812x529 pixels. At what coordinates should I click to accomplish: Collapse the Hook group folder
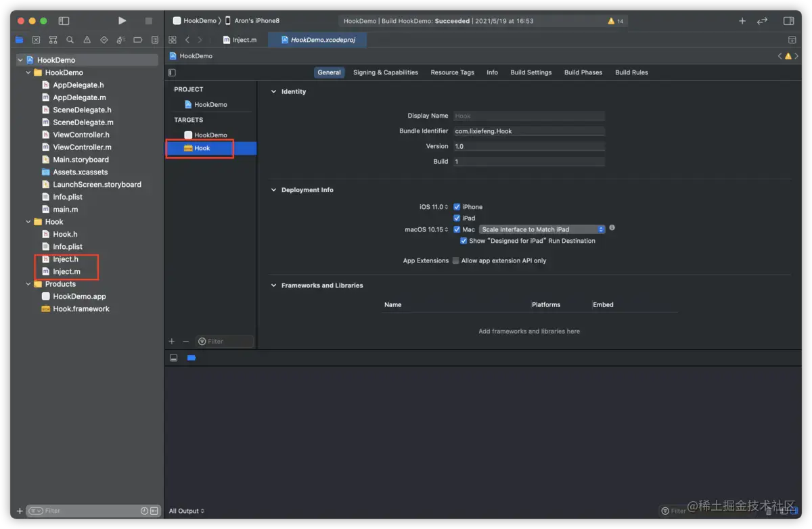tap(28, 222)
